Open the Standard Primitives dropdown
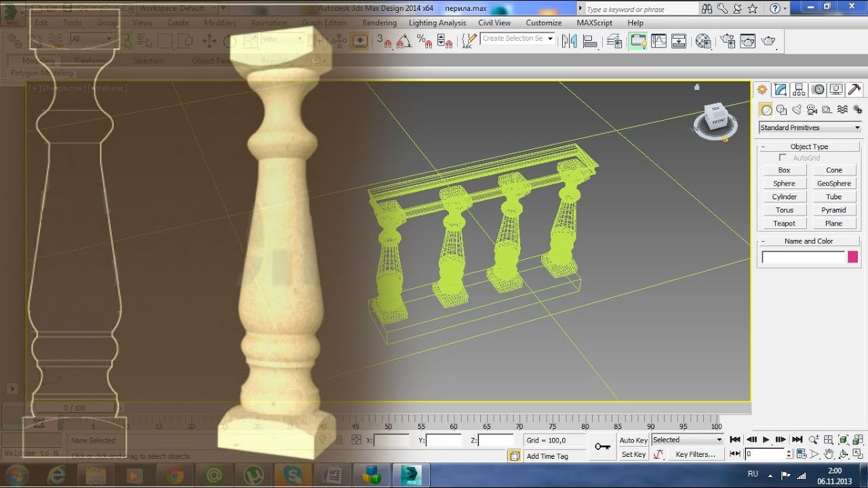Screen dimensions: 868x488 810,127
